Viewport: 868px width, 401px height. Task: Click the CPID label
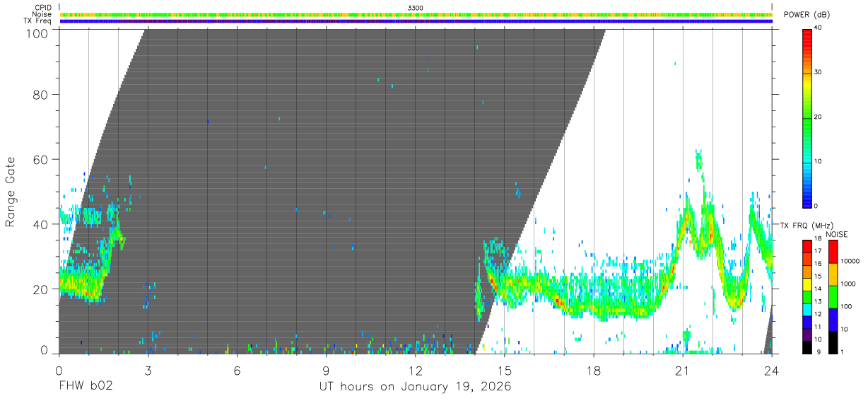coord(43,8)
